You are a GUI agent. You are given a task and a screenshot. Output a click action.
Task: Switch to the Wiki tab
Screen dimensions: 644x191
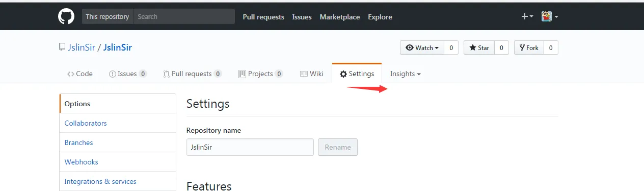311,74
